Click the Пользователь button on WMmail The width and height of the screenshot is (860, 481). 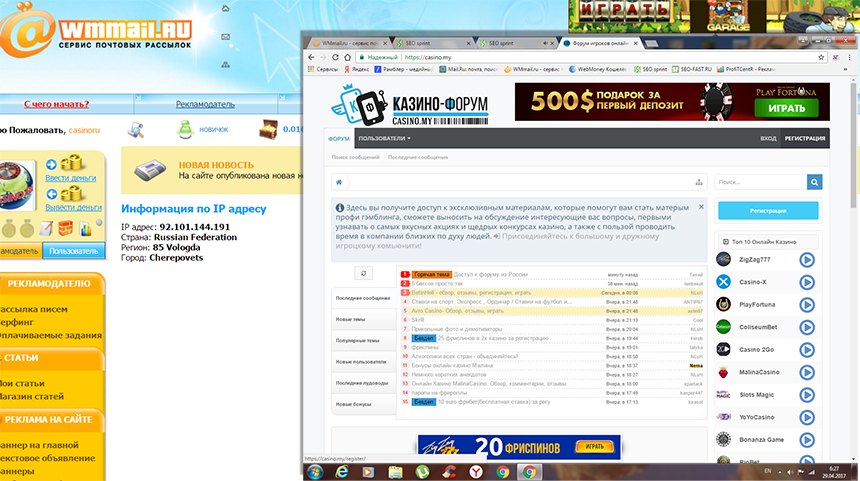73,251
